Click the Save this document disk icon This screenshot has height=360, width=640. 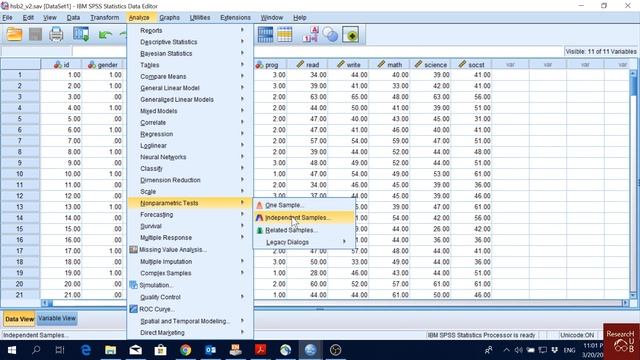point(36,35)
